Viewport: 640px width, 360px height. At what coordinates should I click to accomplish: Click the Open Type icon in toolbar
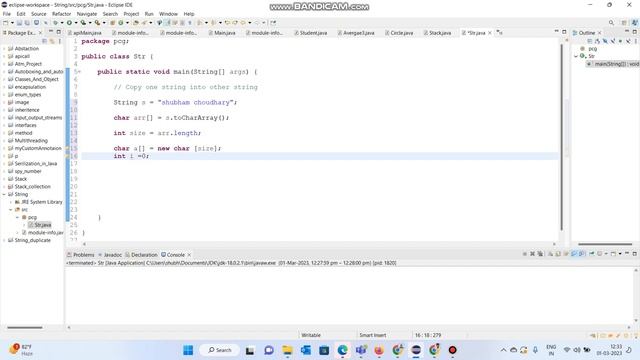pyautogui.click(x=136, y=23)
